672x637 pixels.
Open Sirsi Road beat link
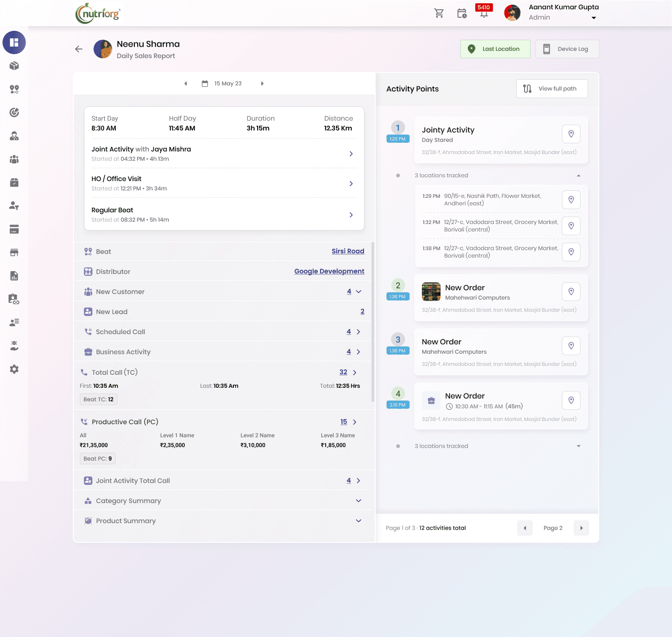[x=348, y=251]
